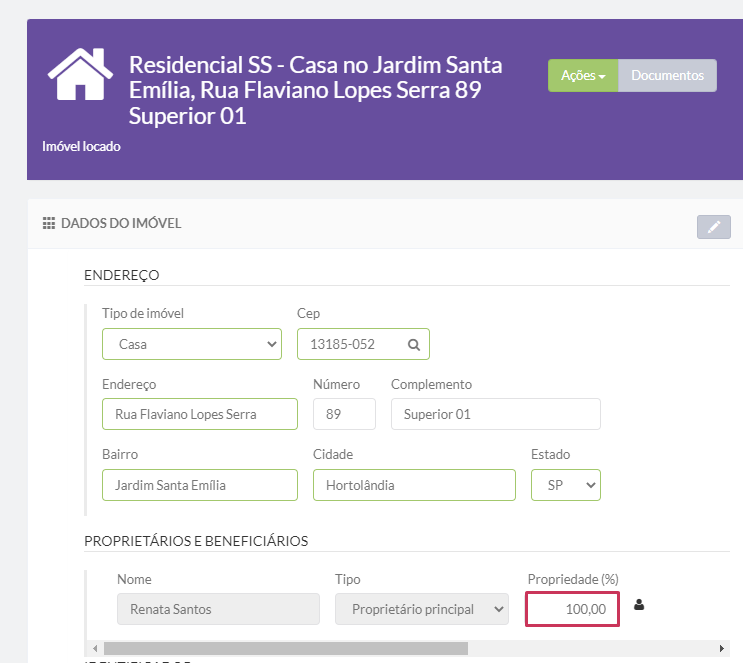743x663 pixels.
Task: Click the Bairro field Jardim Santa Emília
Action: (200, 485)
